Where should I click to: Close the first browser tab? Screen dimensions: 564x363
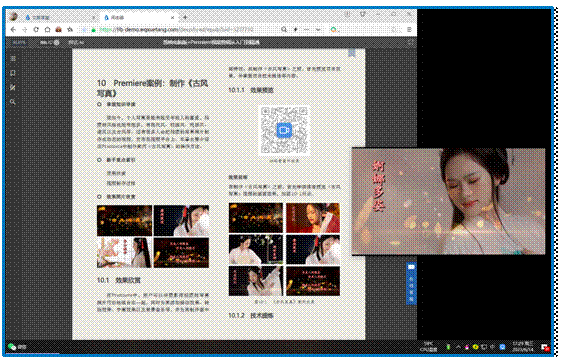pyautogui.click(x=93, y=17)
